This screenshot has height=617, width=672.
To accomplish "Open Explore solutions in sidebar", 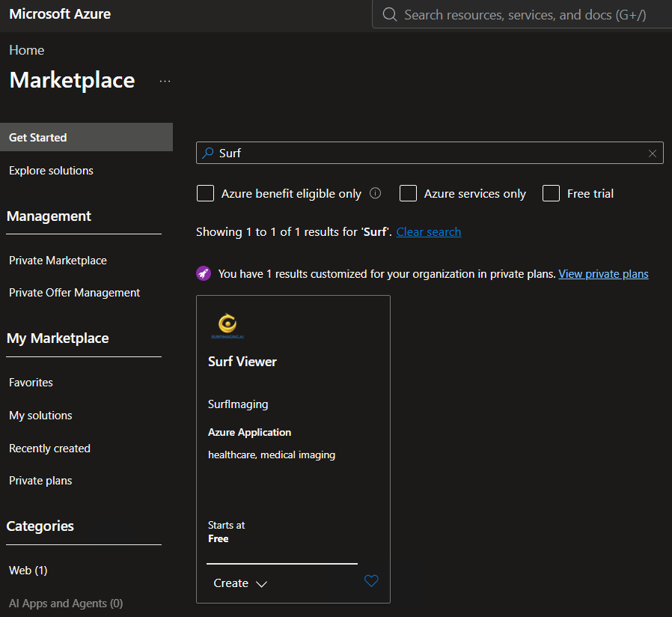I will (51, 171).
